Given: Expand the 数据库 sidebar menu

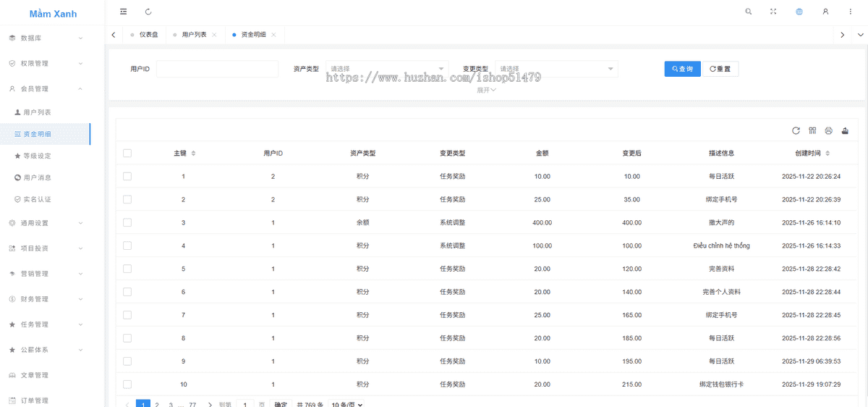Looking at the screenshot, I should (x=45, y=38).
